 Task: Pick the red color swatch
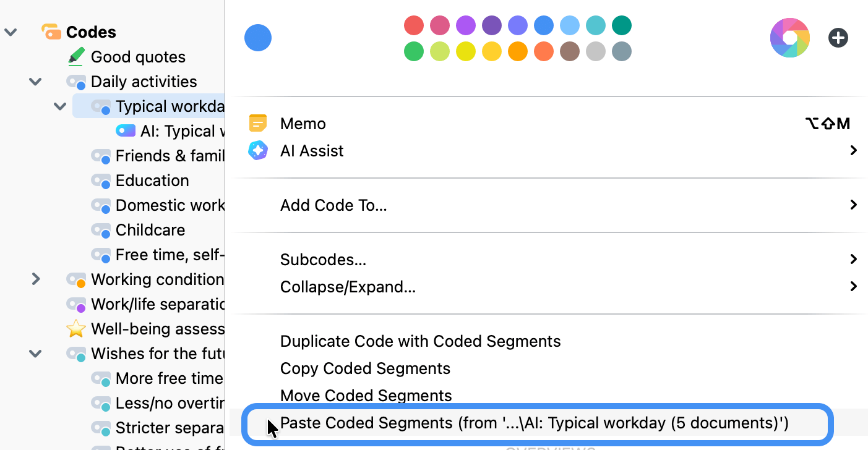click(414, 25)
